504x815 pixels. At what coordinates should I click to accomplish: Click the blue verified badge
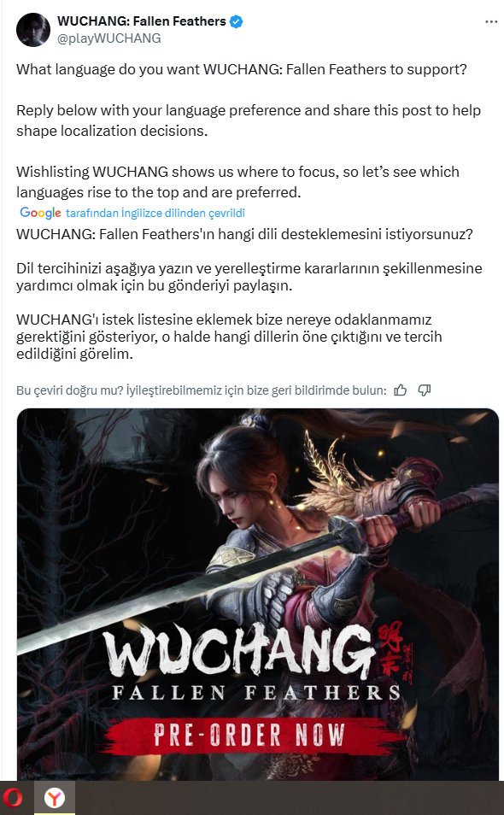[x=237, y=21]
